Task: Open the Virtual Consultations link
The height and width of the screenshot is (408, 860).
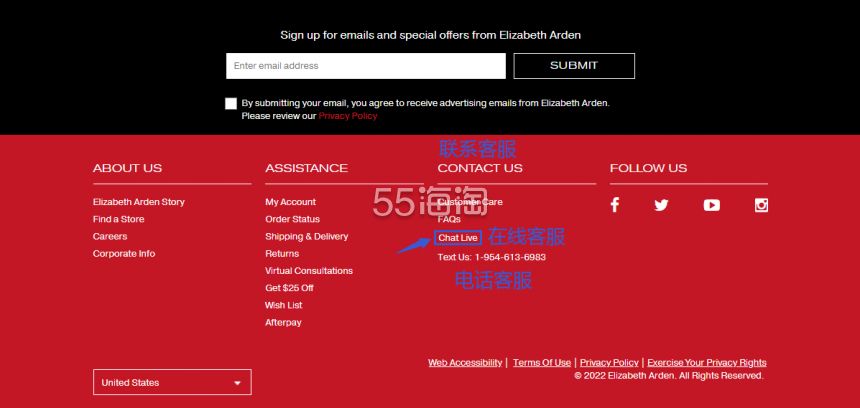Action: click(x=309, y=271)
